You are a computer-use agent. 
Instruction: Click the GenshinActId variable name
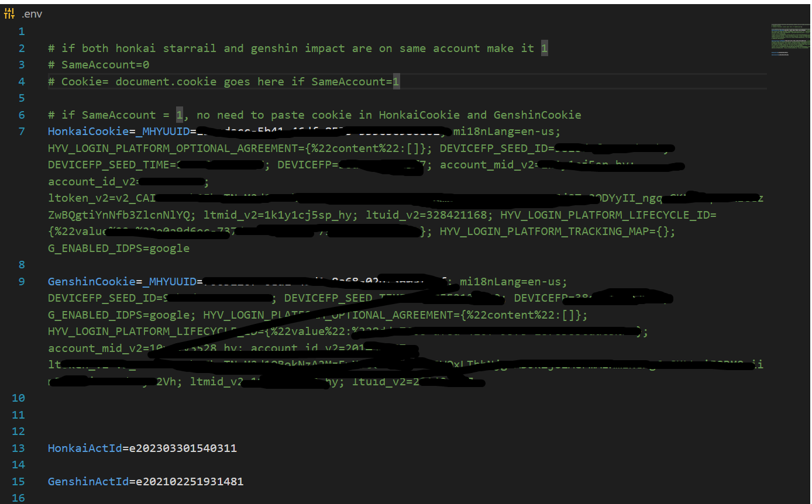pyautogui.click(x=88, y=481)
